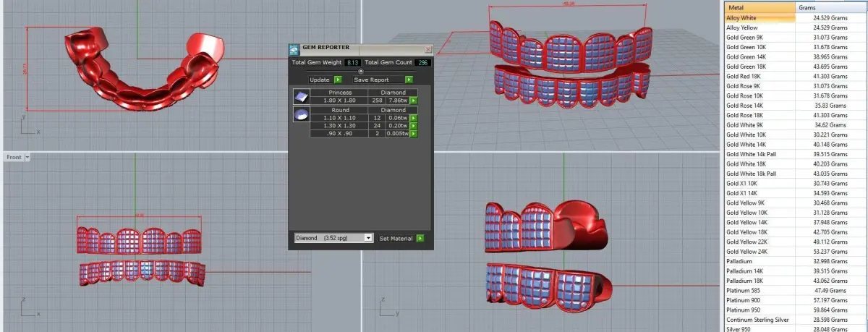This screenshot has height=332, width=868.
Task: Select the Gold White 14K row
Action: pyautogui.click(x=796, y=145)
